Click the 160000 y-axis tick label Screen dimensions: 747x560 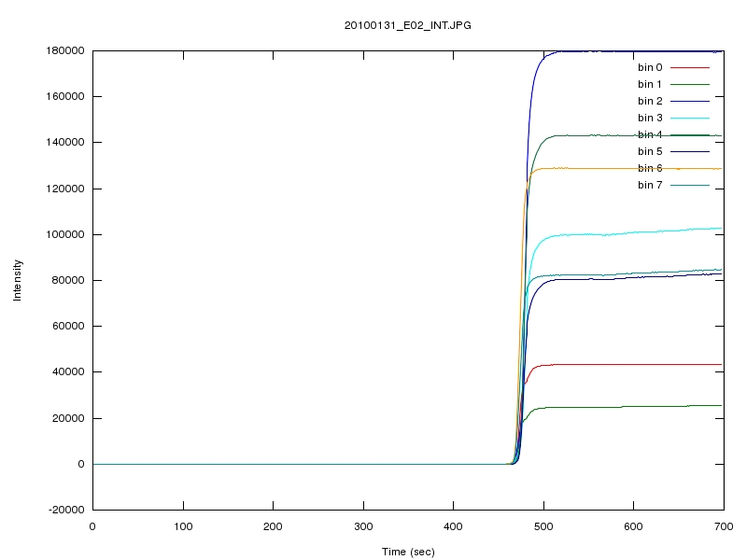[65, 96]
